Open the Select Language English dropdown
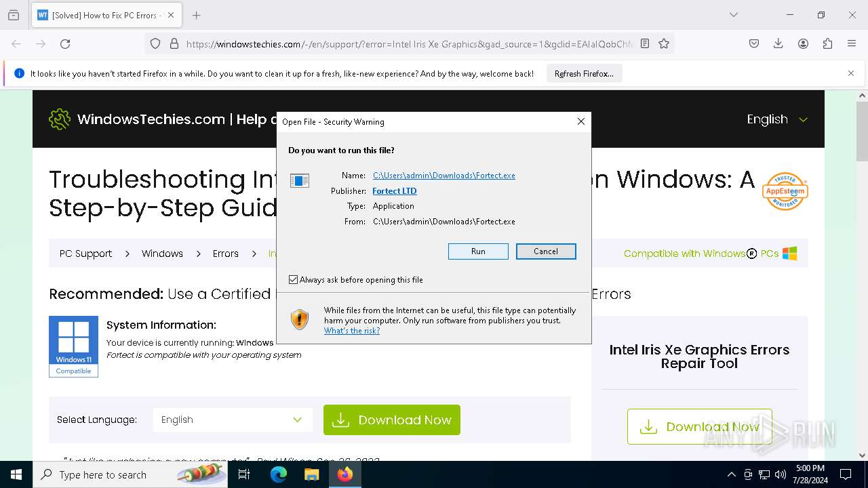 [x=232, y=420]
